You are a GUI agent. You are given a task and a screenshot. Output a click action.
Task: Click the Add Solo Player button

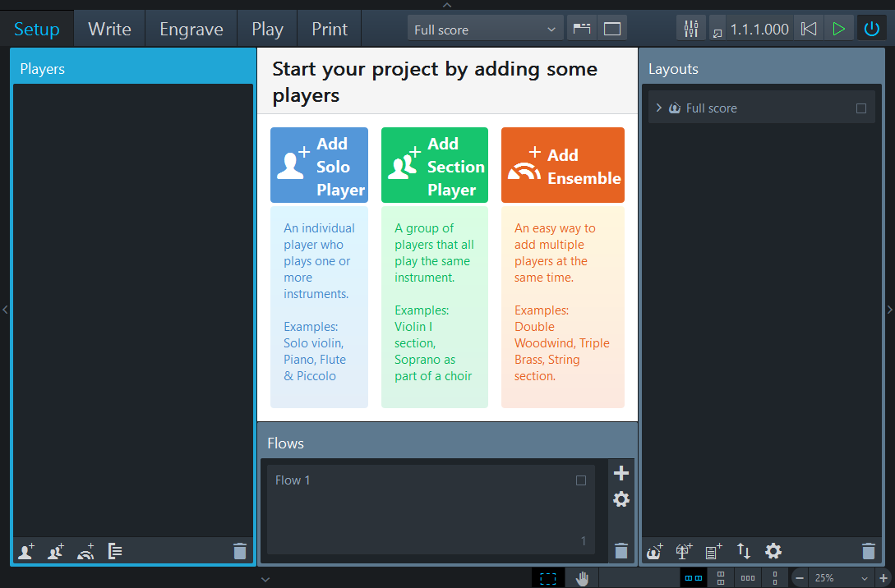click(319, 166)
